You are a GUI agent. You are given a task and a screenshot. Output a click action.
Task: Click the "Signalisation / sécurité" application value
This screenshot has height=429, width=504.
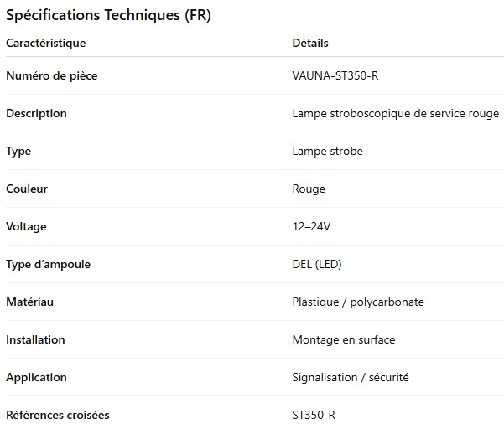click(351, 378)
